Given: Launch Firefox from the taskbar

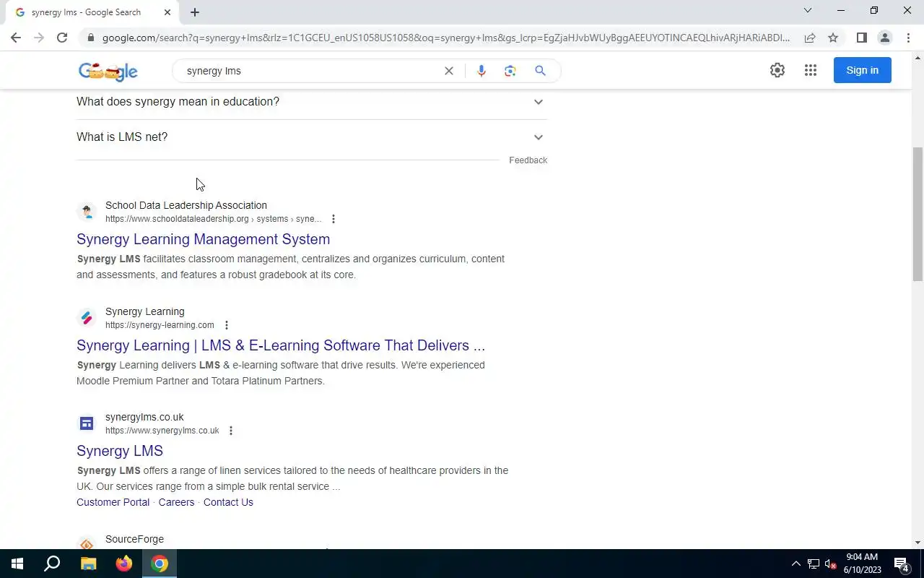Looking at the screenshot, I should 124,564.
